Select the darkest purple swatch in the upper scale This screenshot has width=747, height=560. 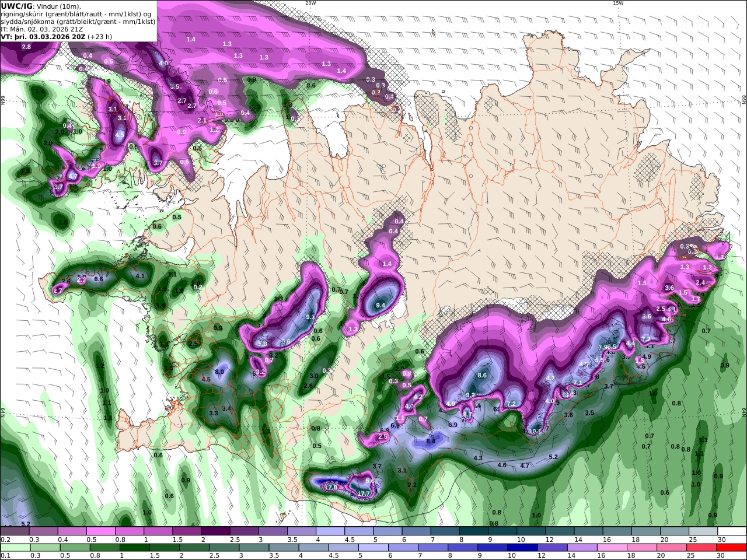pyautogui.click(x=215, y=531)
